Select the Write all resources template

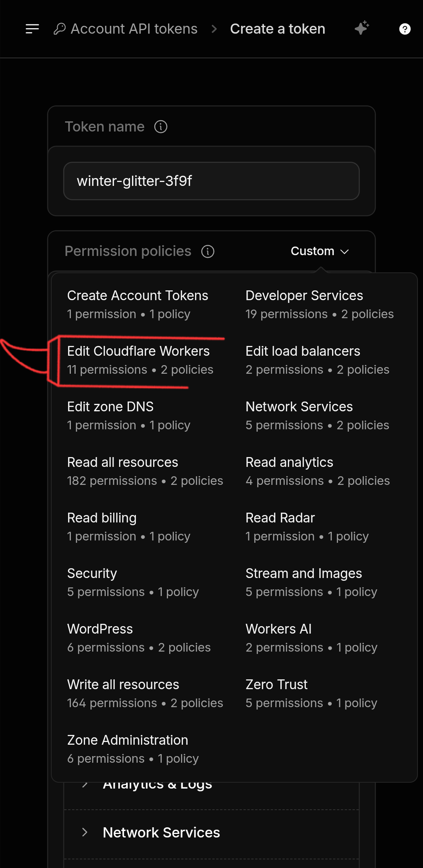coord(145,693)
